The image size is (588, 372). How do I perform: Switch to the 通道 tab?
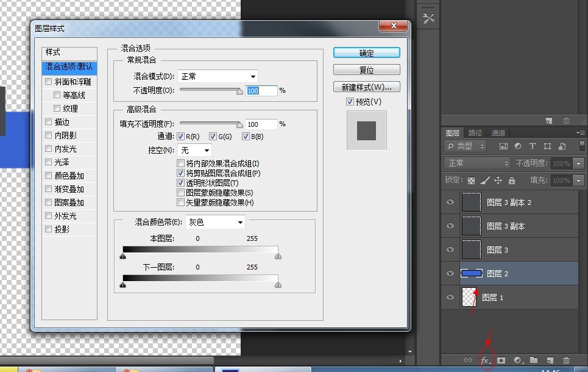click(x=498, y=132)
